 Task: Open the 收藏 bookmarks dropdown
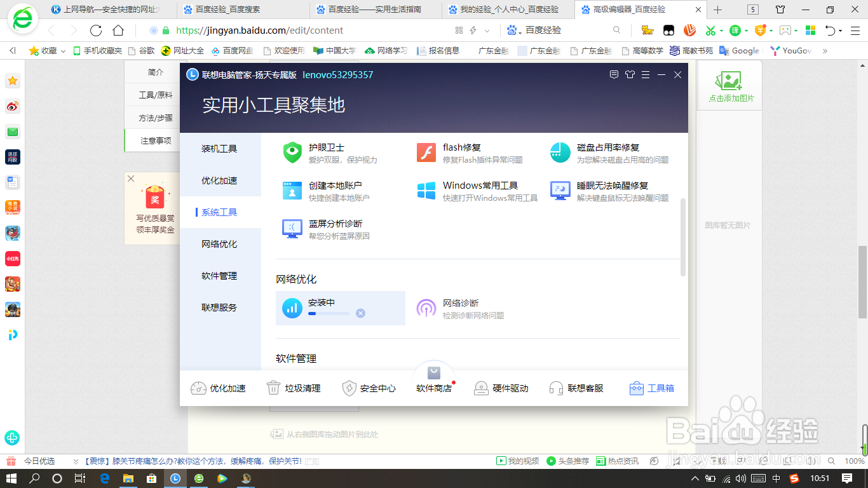click(x=48, y=51)
